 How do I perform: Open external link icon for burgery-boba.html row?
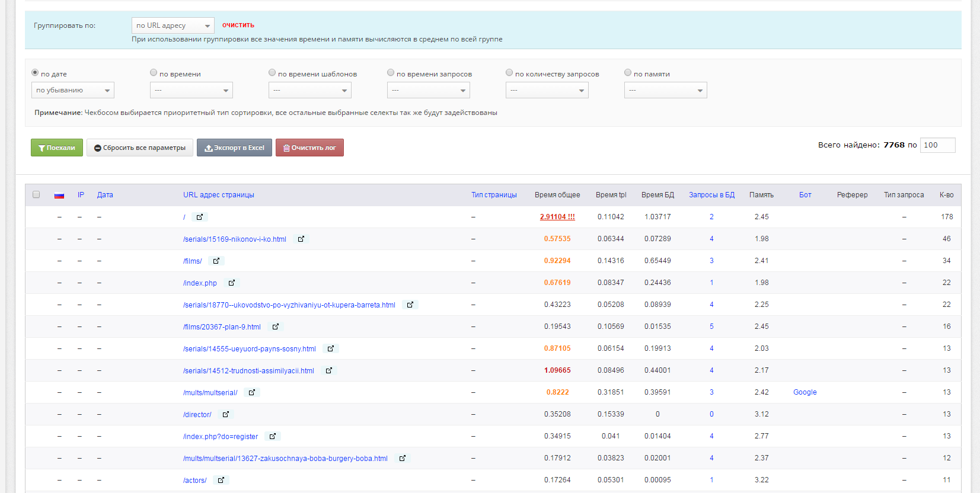click(x=403, y=458)
